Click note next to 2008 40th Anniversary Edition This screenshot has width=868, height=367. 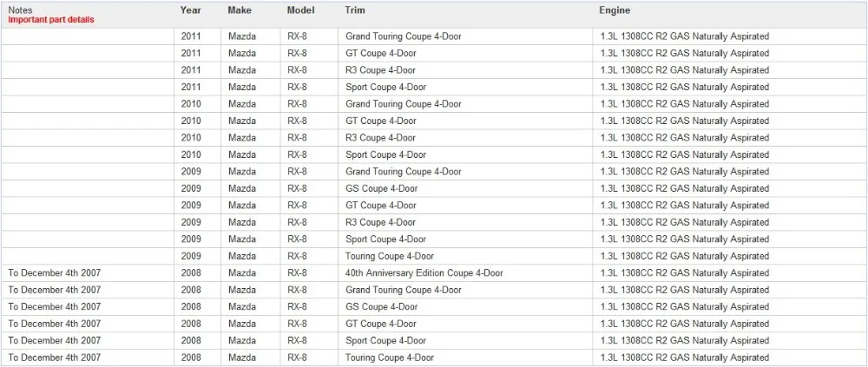click(x=54, y=273)
